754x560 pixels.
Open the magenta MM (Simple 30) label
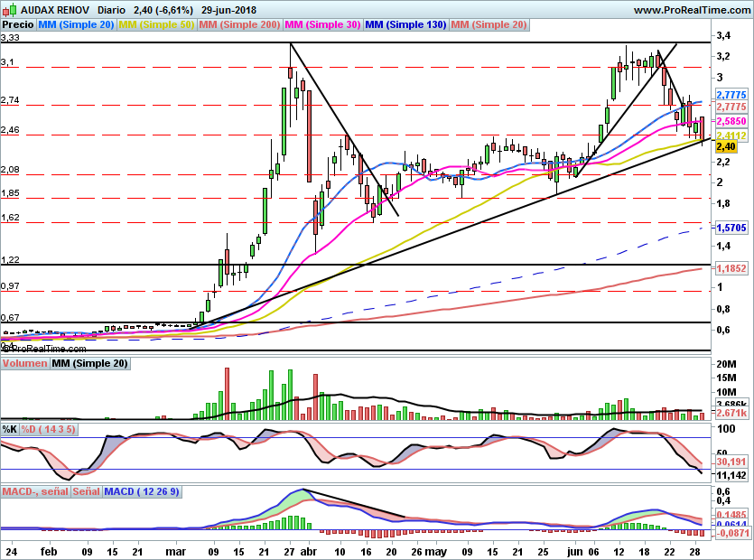pyautogui.click(x=321, y=25)
